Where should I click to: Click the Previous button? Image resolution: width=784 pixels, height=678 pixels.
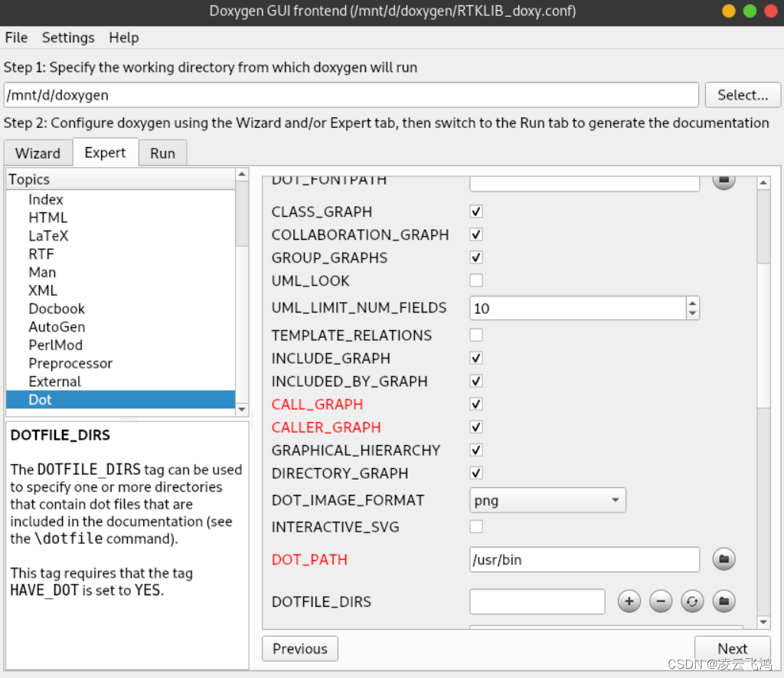pyautogui.click(x=300, y=648)
